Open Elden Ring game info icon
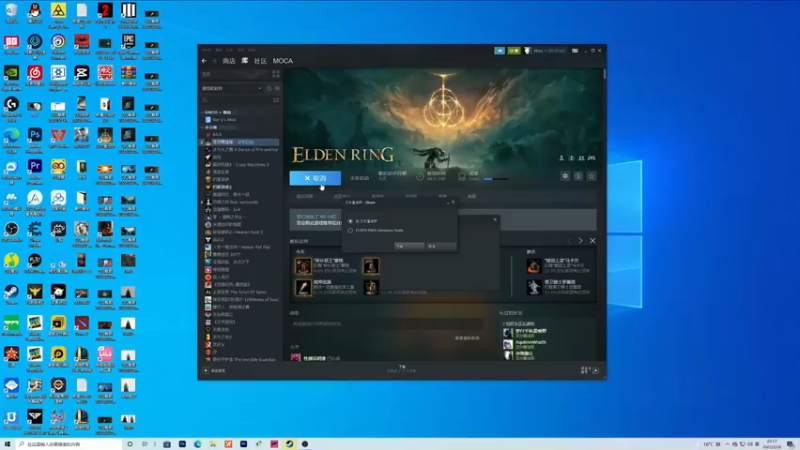The height and width of the screenshot is (450, 800). click(x=578, y=176)
